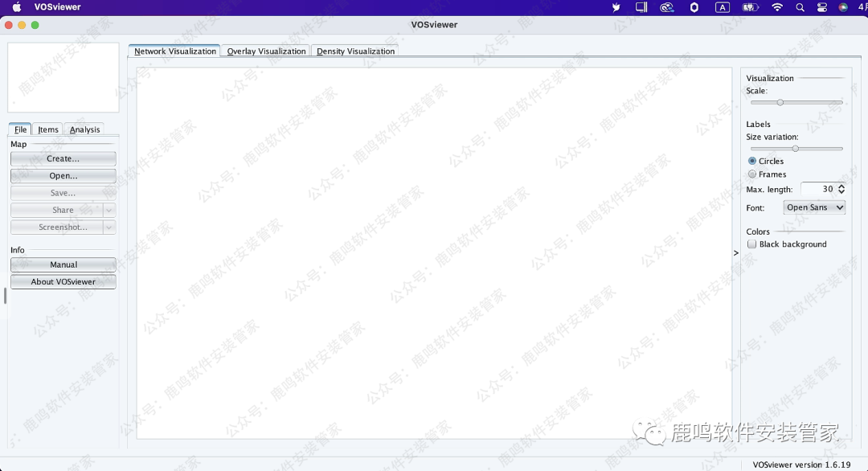Image resolution: width=868 pixels, height=471 pixels.
Task: Open the Analysis tab
Action: (84, 129)
